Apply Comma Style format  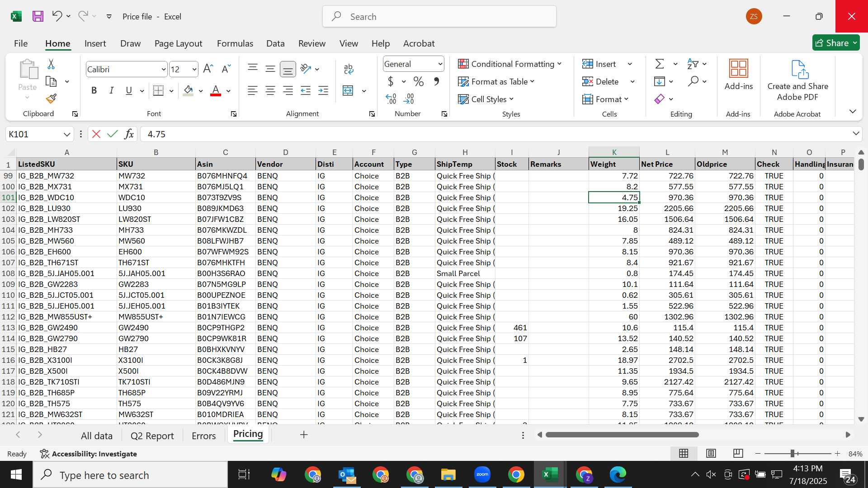436,82
